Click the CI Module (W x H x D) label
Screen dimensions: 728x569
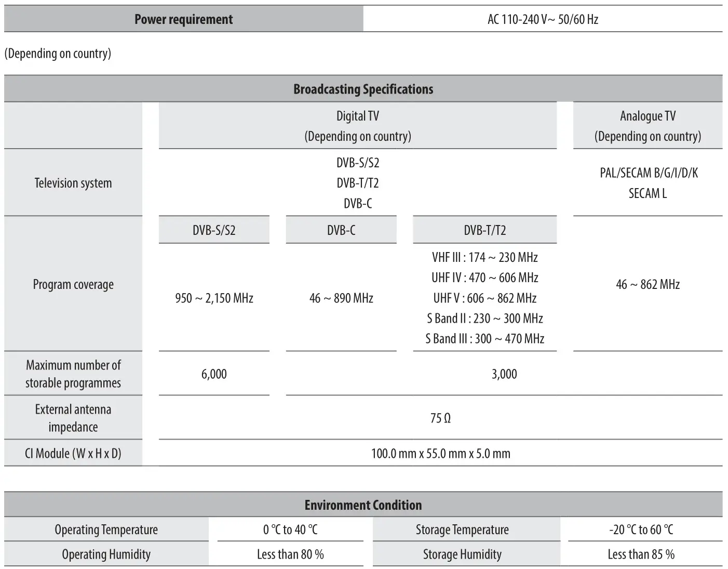pos(73,454)
